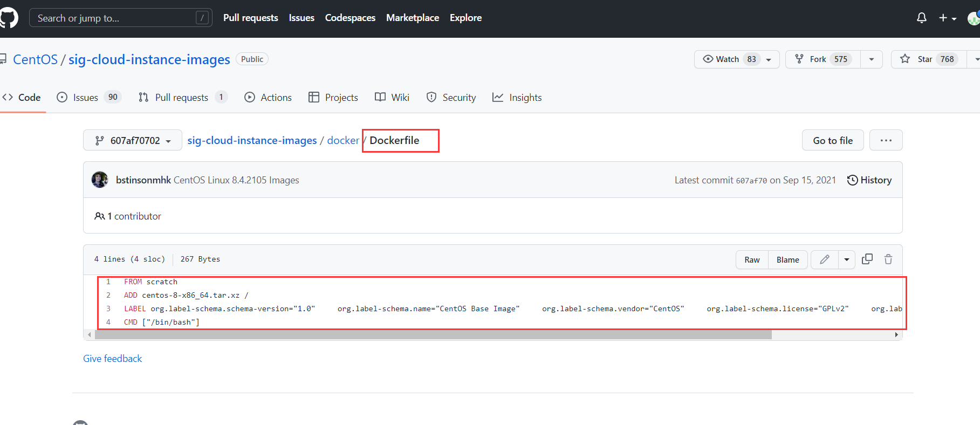
Task: Select line number 3
Action: click(x=108, y=309)
